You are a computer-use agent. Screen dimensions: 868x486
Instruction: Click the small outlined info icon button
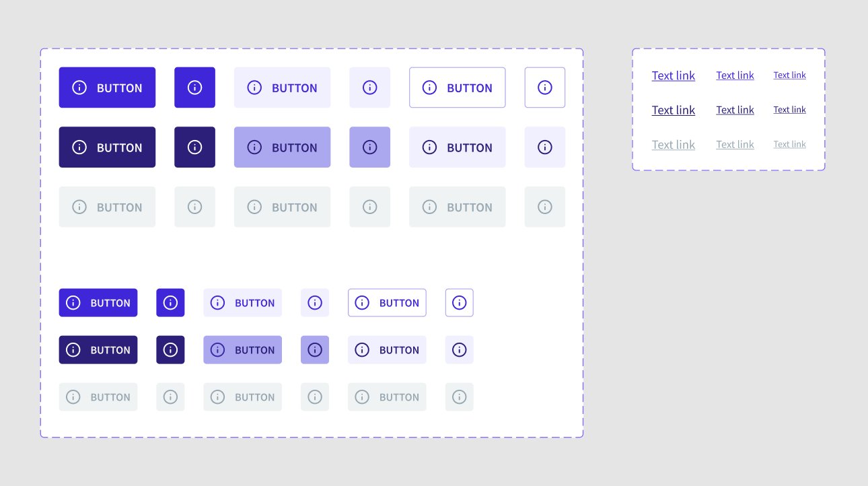pyautogui.click(x=459, y=302)
